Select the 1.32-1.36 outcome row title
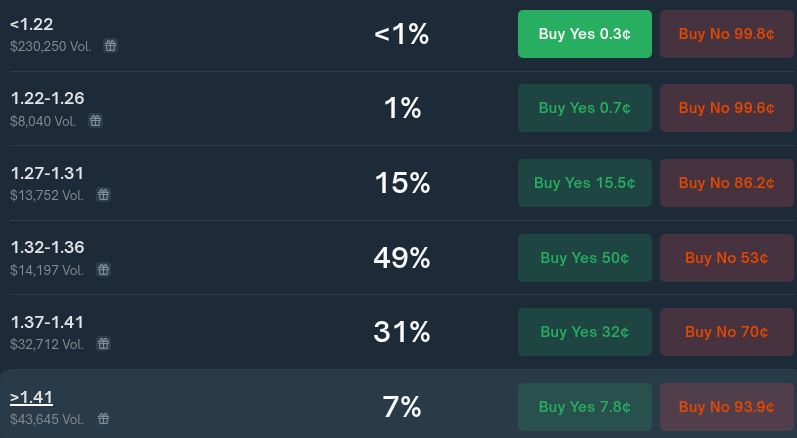Viewport: 797px width, 438px height. coord(47,247)
